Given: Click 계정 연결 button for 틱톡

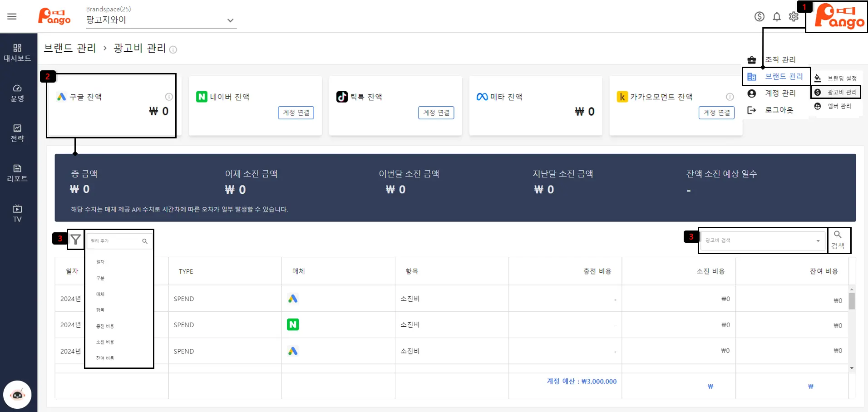Looking at the screenshot, I should tap(436, 113).
